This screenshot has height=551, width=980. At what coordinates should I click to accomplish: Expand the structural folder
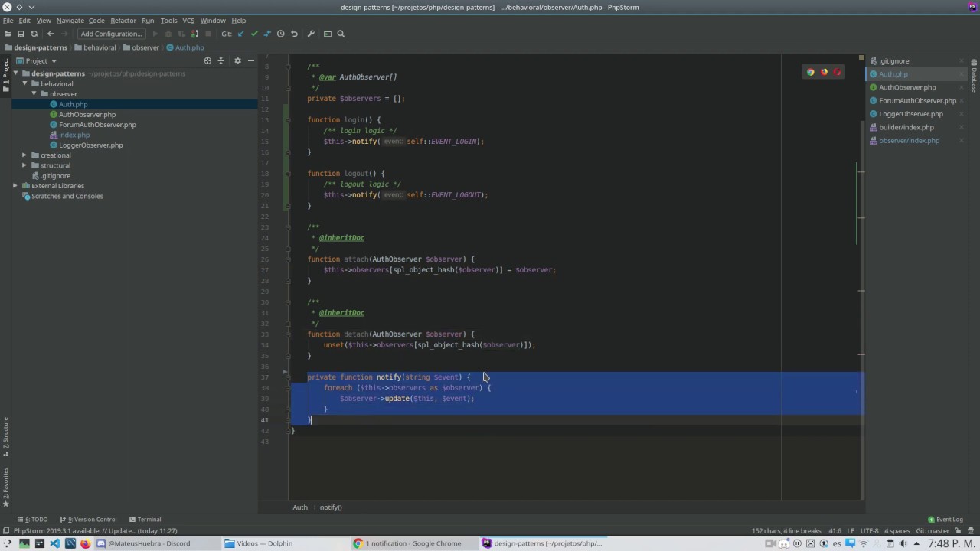pyautogui.click(x=24, y=165)
